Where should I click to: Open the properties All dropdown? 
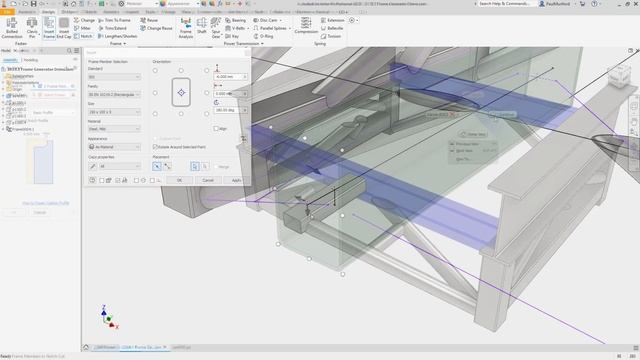(x=120, y=166)
